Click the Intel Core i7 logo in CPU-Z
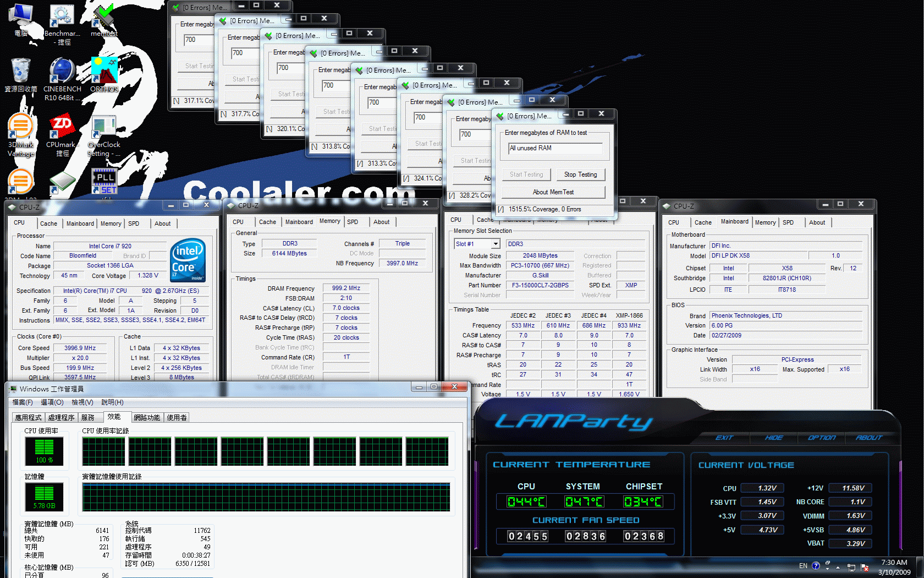Image resolution: width=924 pixels, height=578 pixels. coord(188,260)
